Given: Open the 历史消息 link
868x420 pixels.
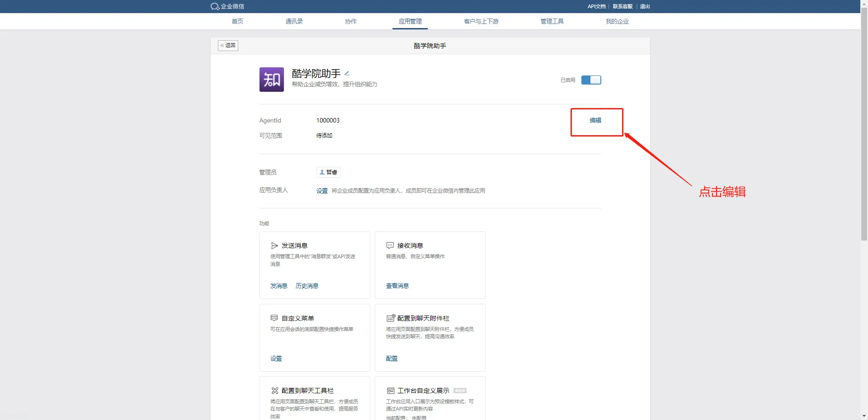Looking at the screenshot, I should pyautogui.click(x=307, y=286).
